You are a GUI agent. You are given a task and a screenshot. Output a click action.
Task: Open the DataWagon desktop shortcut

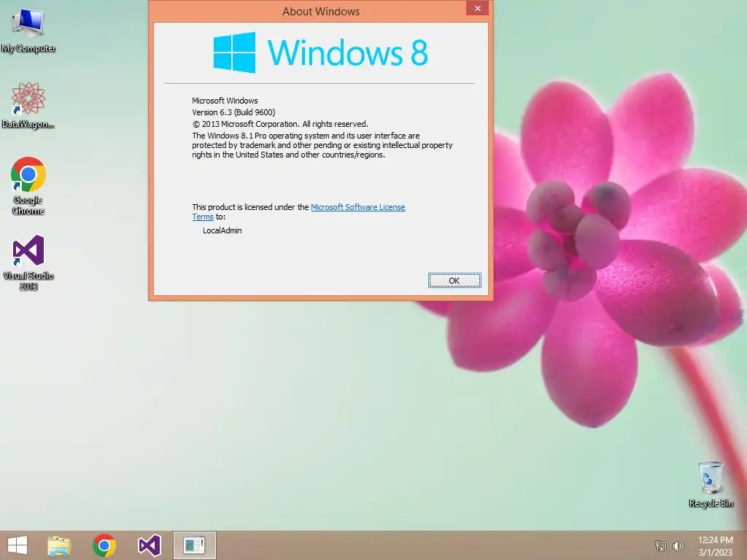tap(28, 105)
